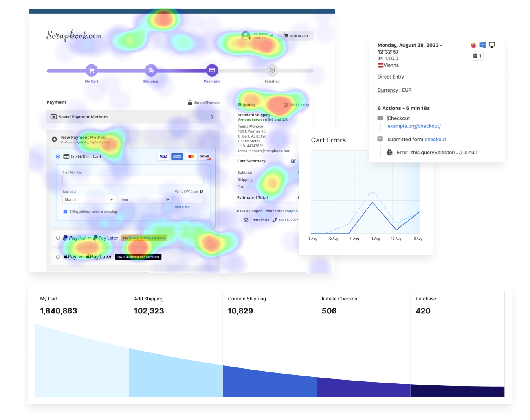Click the Mastercard logo
The image size is (530, 420).
[x=191, y=156]
